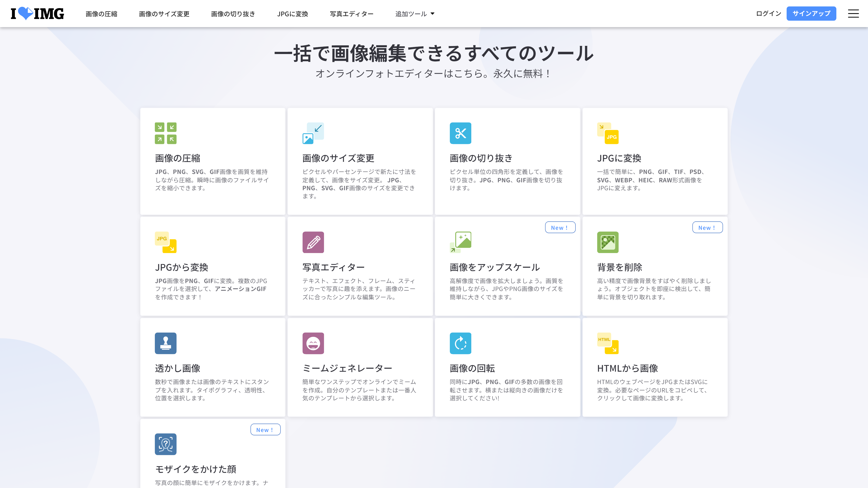Click the I♥IMG logo
This screenshot has width=868, height=488.
(x=37, y=14)
